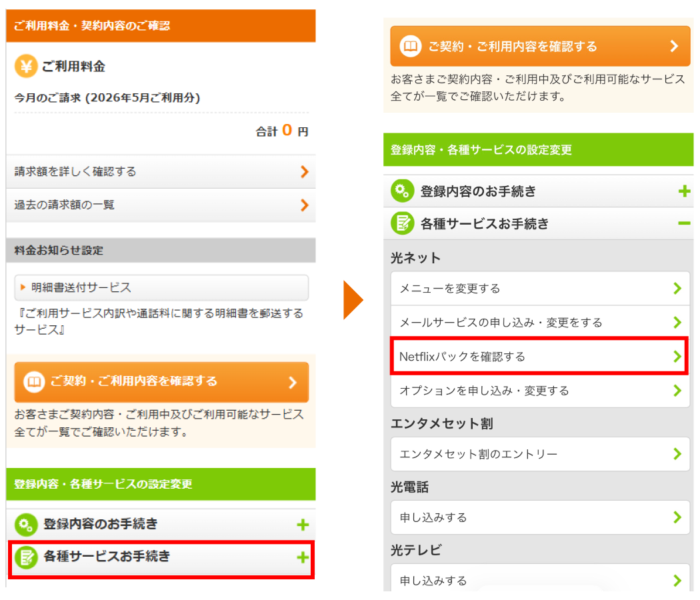Image resolution: width=700 pixels, height=600 pixels.
Task: Click arrow on left panel orange contract button
Action: click(x=293, y=382)
